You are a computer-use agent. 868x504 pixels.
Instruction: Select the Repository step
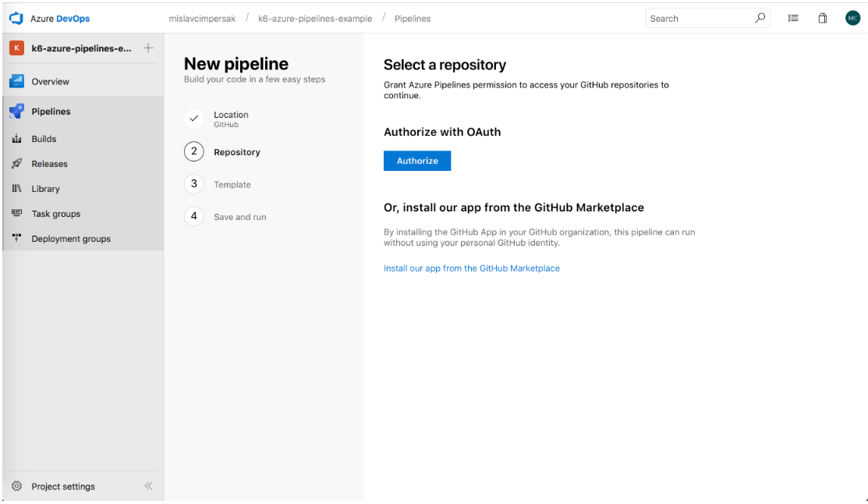pyautogui.click(x=236, y=152)
